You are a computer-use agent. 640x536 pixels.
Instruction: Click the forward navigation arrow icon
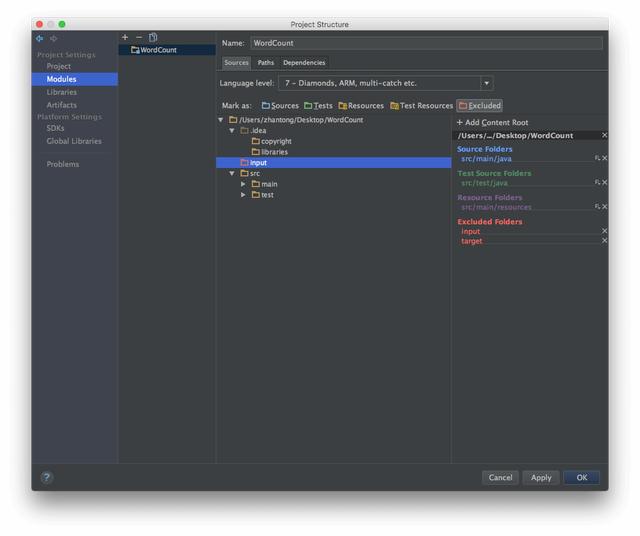53,38
